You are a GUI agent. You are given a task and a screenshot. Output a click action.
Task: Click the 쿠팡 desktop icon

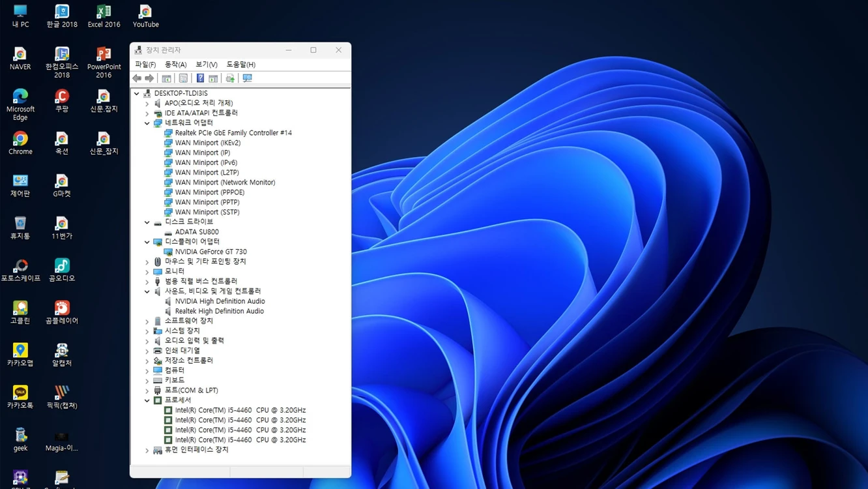pos(62,101)
